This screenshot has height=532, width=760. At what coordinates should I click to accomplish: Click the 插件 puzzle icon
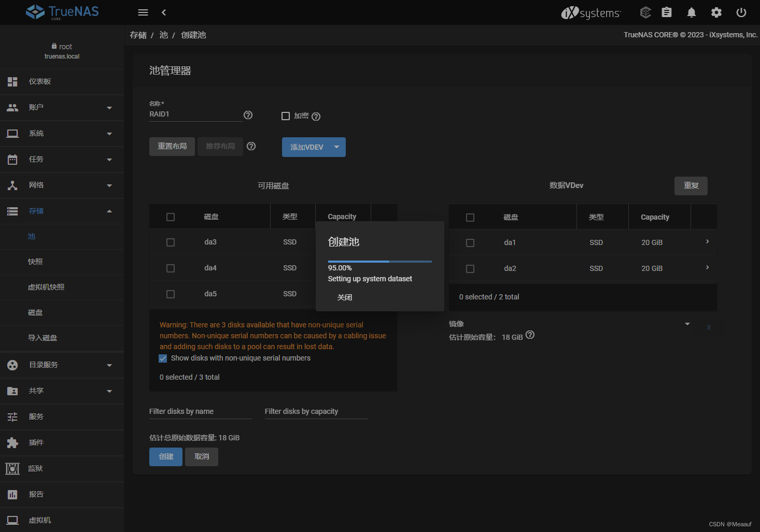[12, 443]
